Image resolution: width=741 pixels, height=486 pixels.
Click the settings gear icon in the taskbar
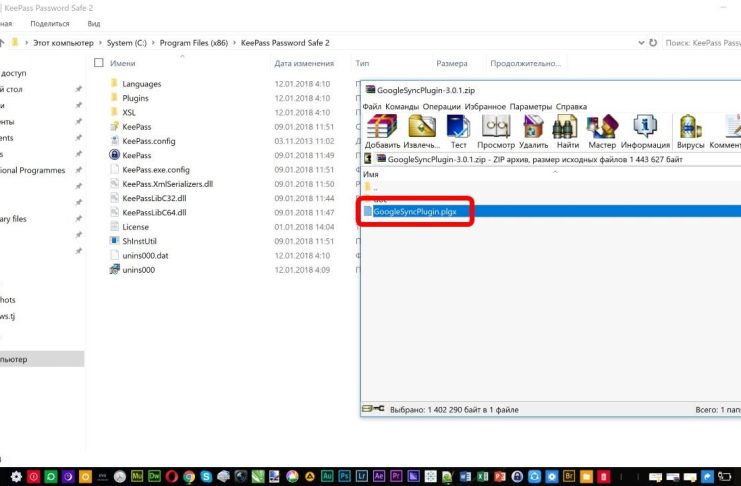click(16, 476)
